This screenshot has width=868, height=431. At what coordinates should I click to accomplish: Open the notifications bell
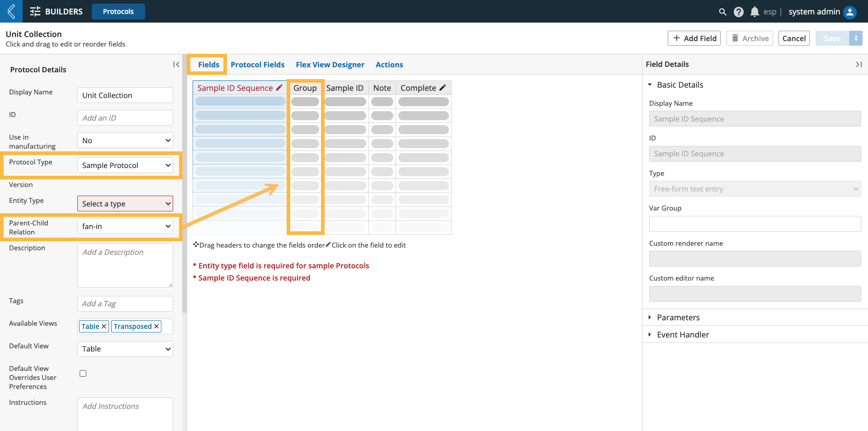(x=754, y=12)
